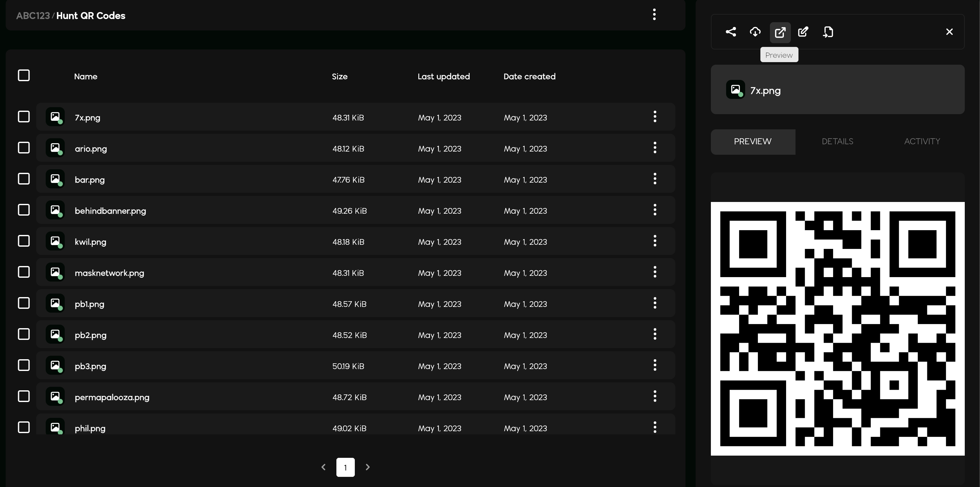This screenshot has height=487, width=980.
Task: Close the 7x.png details panel
Action: point(949,32)
